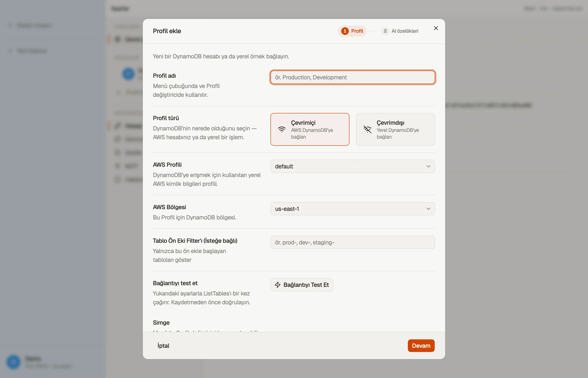The image size is (588, 378).
Task: Switch to the Profil step tab
Action: coord(352,31)
